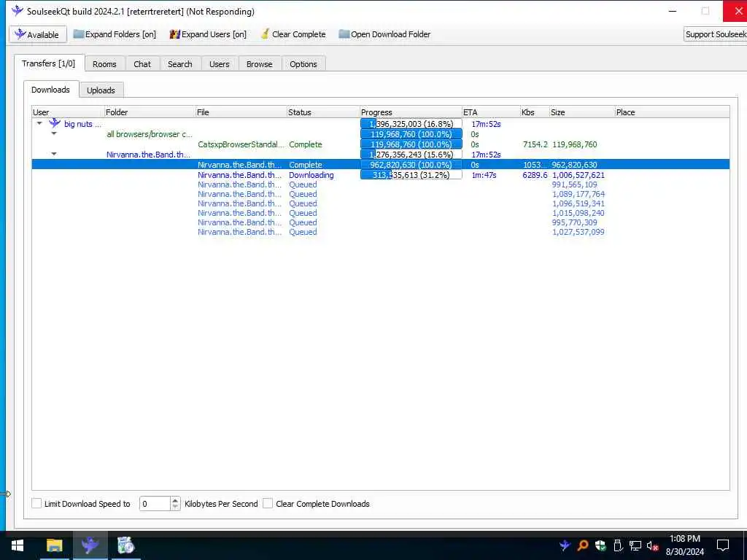Click Clear Complete in toolbar

pos(293,34)
